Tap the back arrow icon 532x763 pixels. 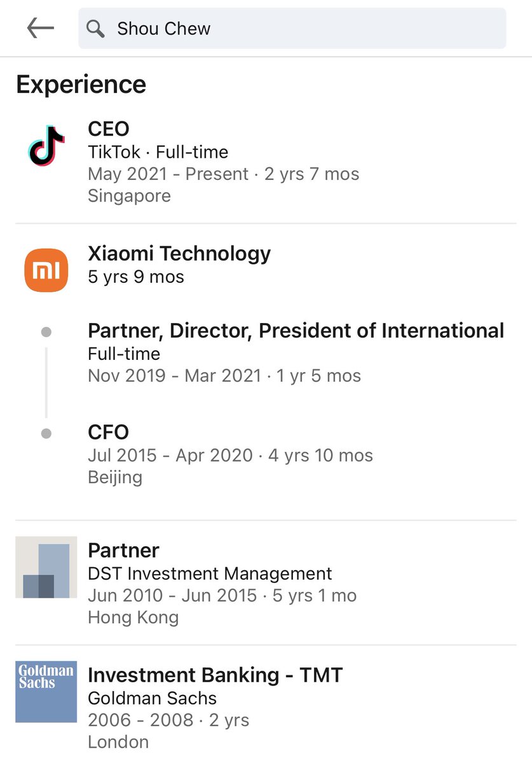point(40,28)
